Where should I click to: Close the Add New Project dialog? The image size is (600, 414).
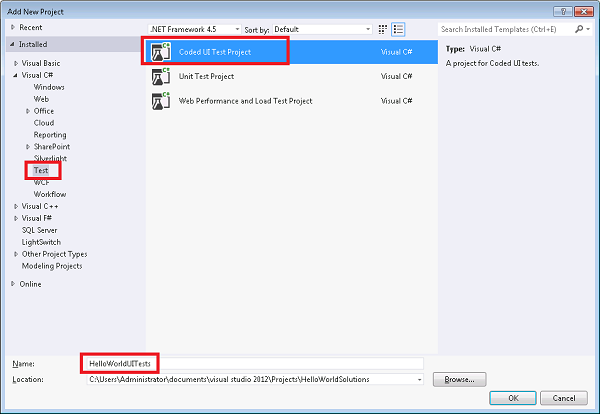pos(586,8)
